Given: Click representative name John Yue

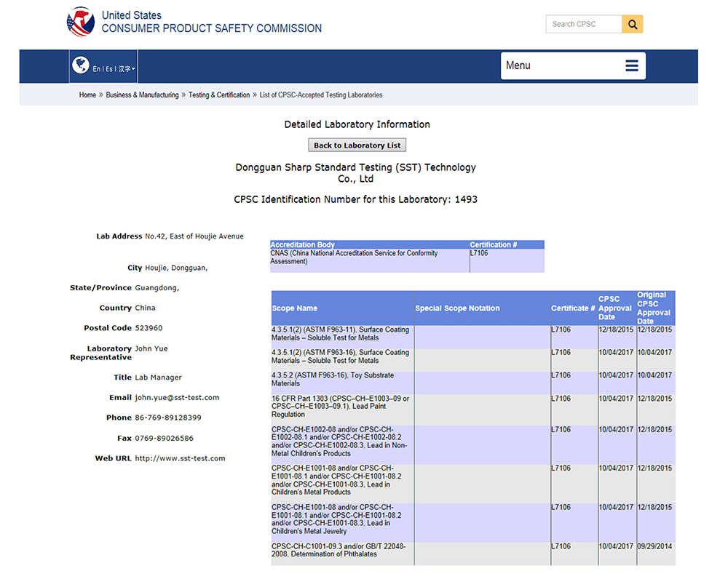Looking at the screenshot, I should point(151,348).
